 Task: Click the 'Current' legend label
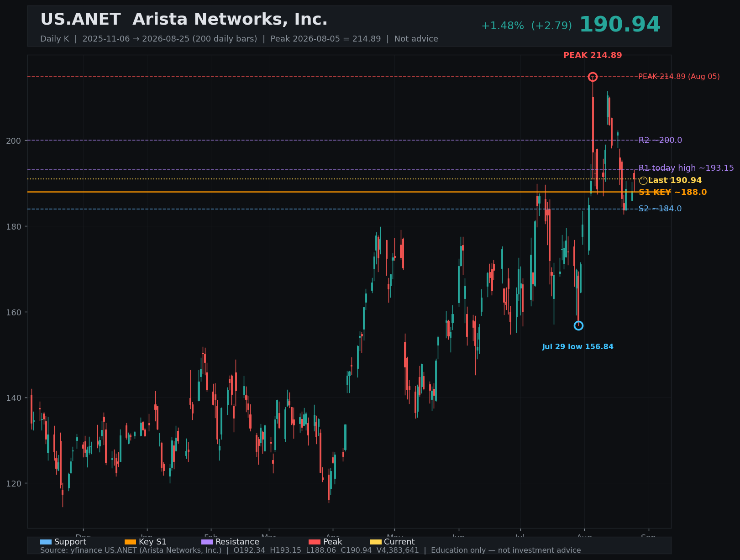399,542
